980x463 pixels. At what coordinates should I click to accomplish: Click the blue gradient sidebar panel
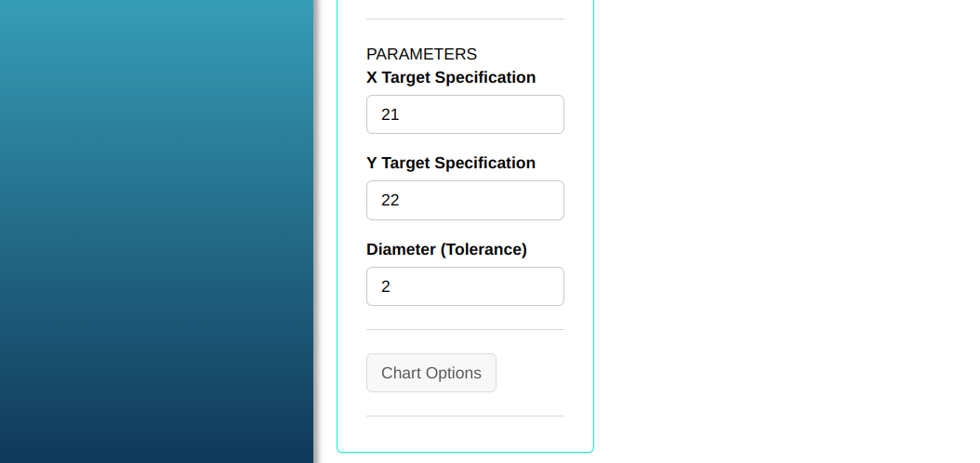pos(156,232)
